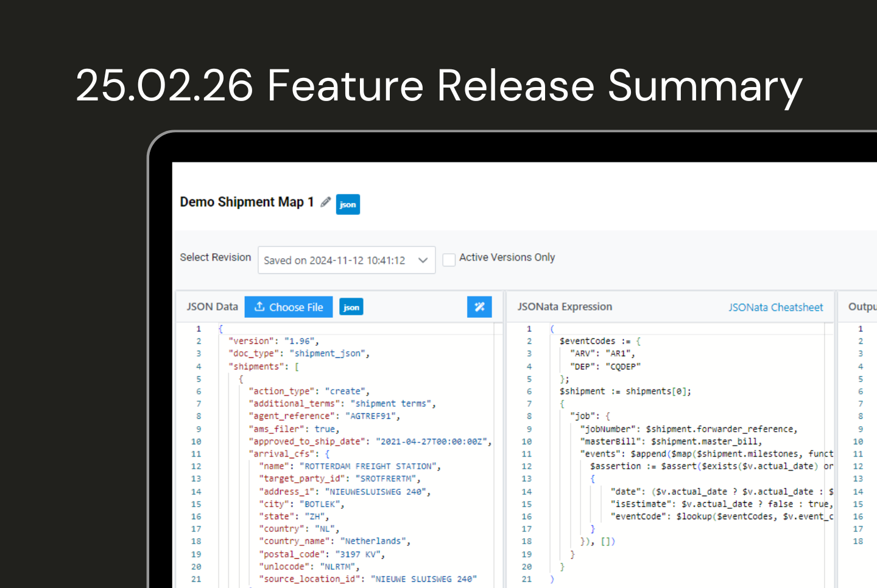Click the pencil edit icon beside Demo Shipment Map 1

(x=326, y=202)
